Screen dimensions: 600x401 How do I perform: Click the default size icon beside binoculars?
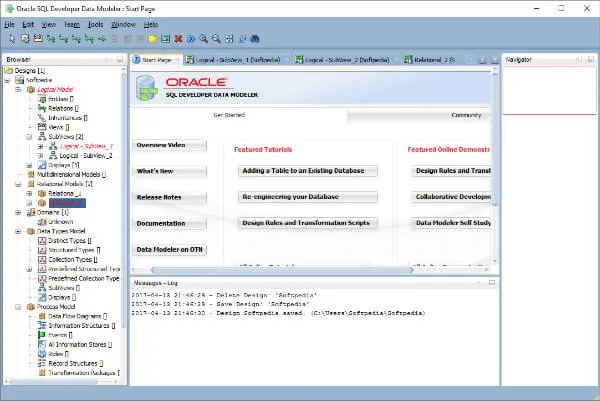(x=242, y=39)
